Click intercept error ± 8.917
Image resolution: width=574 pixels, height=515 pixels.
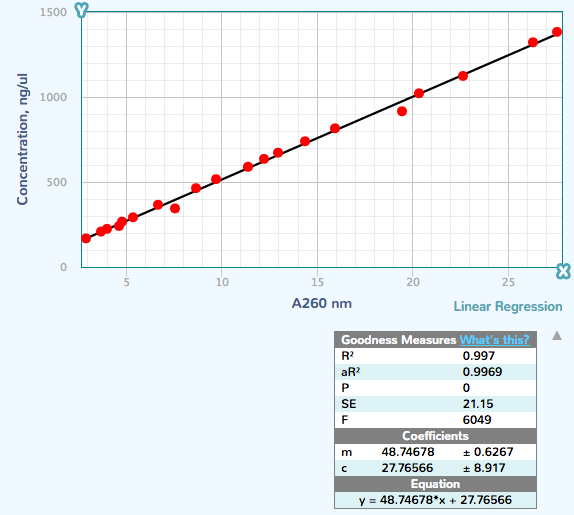coord(484,468)
